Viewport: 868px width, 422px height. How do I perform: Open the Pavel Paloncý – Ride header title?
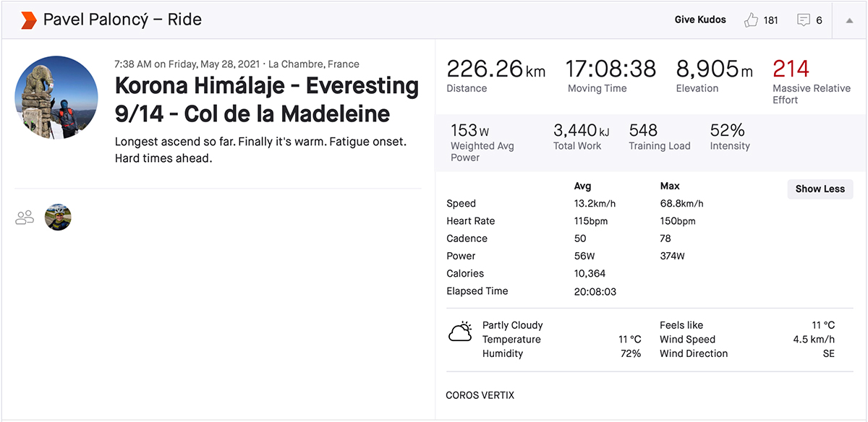(122, 20)
